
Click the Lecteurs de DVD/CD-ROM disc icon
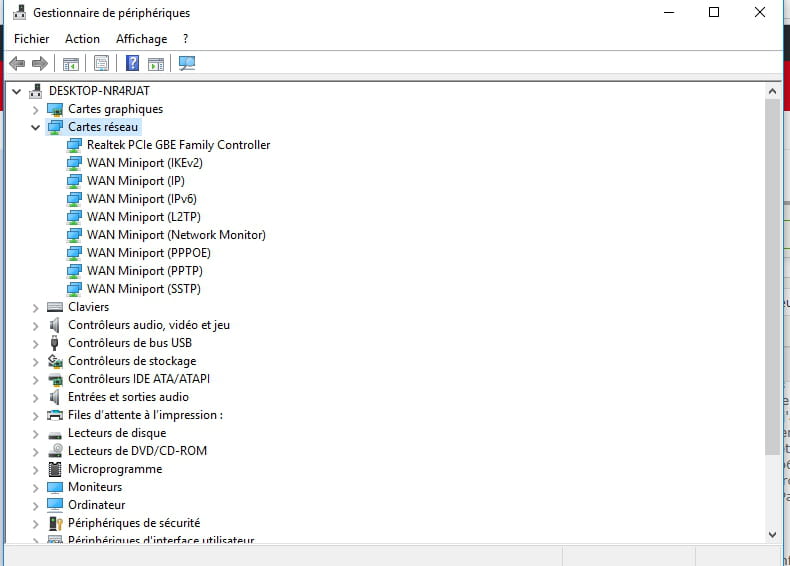pos(55,451)
